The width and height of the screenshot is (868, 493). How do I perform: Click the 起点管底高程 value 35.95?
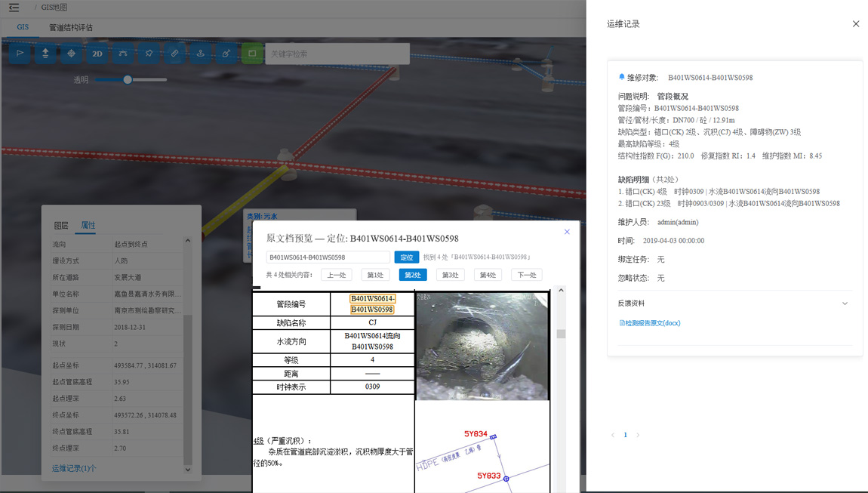click(122, 382)
